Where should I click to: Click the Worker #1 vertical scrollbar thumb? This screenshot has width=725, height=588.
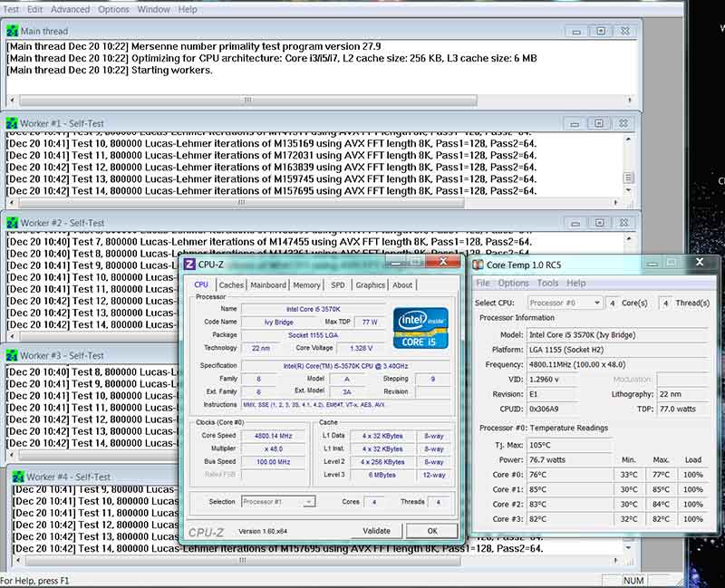(x=628, y=178)
